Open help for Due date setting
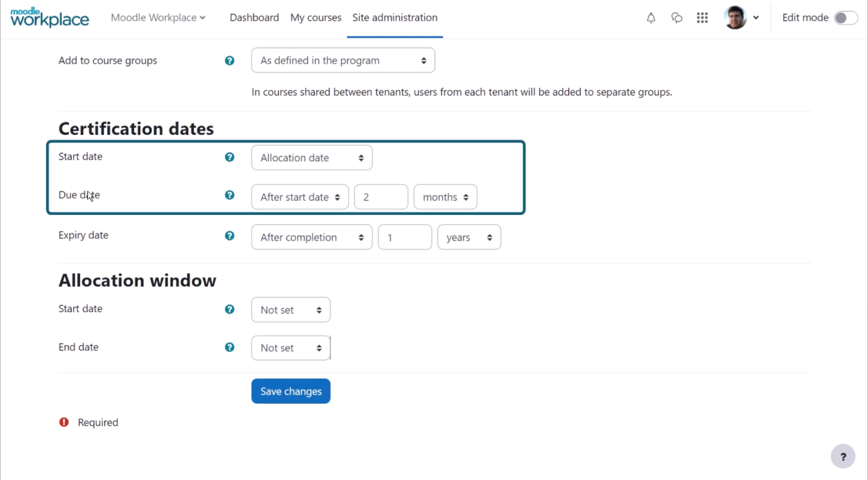Screen dimensions: 868x480 click(229, 194)
